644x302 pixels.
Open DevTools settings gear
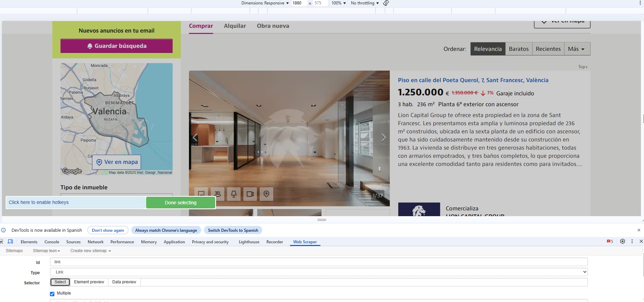pos(623,241)
